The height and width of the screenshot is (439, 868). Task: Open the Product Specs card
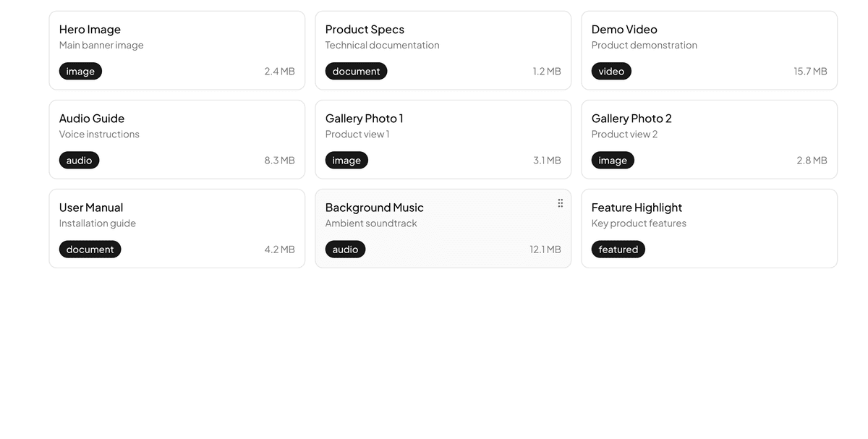point(443,51)
